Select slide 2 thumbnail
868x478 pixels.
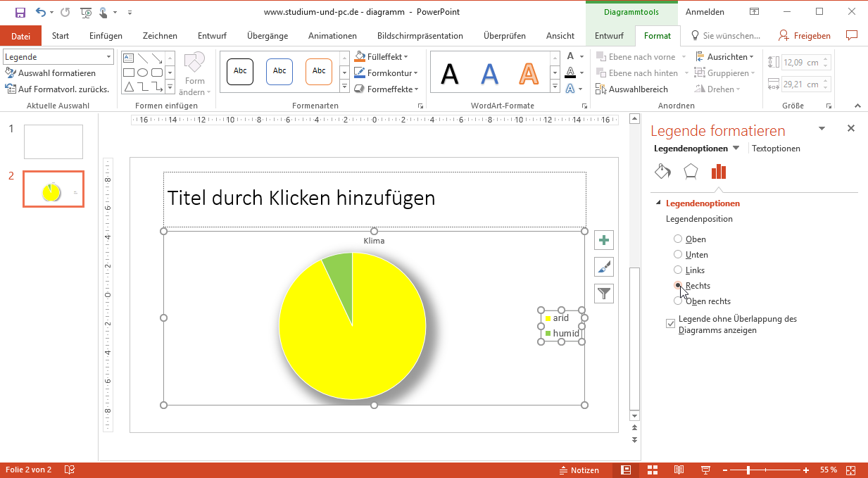[x=54, y=189]
